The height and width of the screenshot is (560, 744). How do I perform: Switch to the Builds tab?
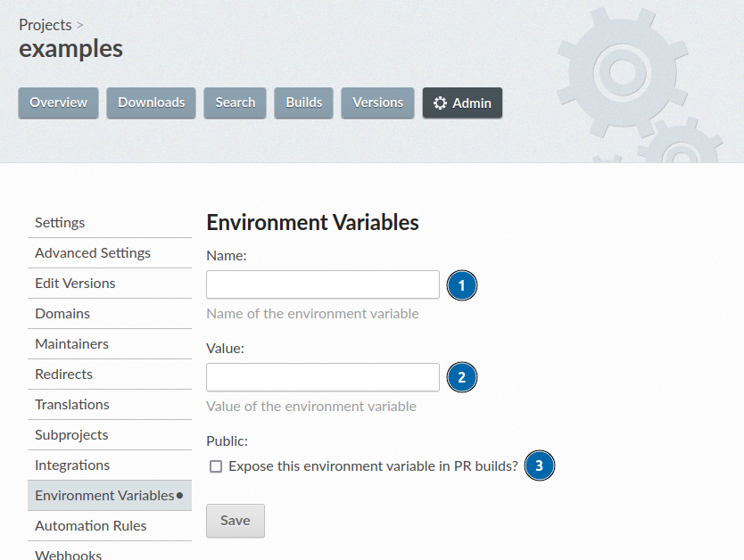click(x=303, y=103)
